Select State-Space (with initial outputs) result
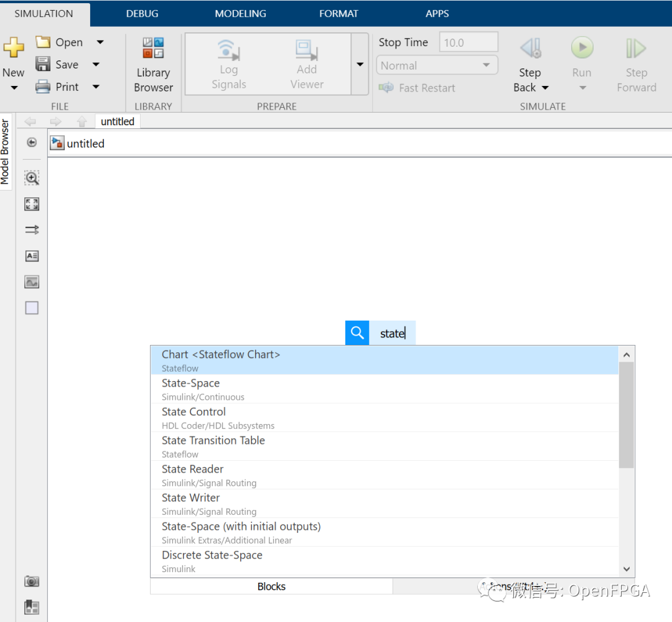Viewport: 672px width, 622px height. 385,533
